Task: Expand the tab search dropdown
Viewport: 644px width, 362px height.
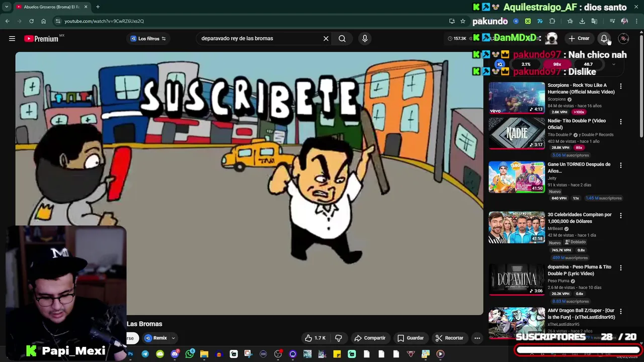Action: point(7,7)
